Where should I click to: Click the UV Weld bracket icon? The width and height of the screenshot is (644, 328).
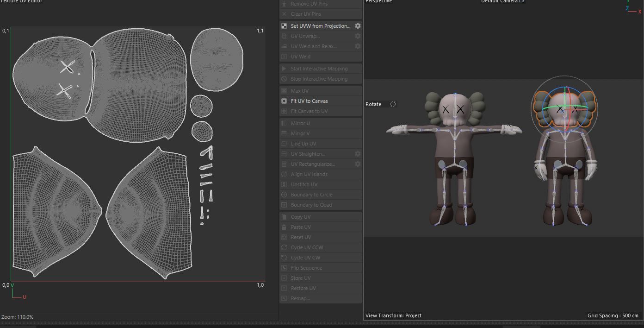[x=284, y=57]
